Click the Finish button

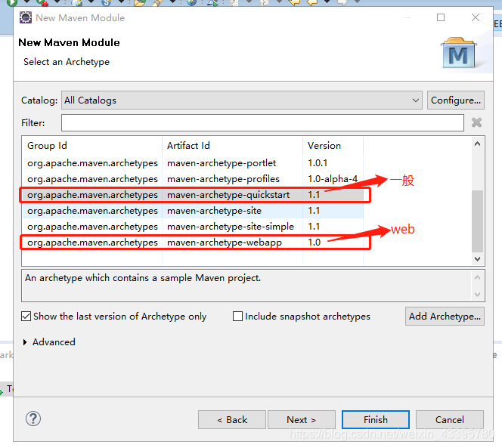click(x=376, y=420)
